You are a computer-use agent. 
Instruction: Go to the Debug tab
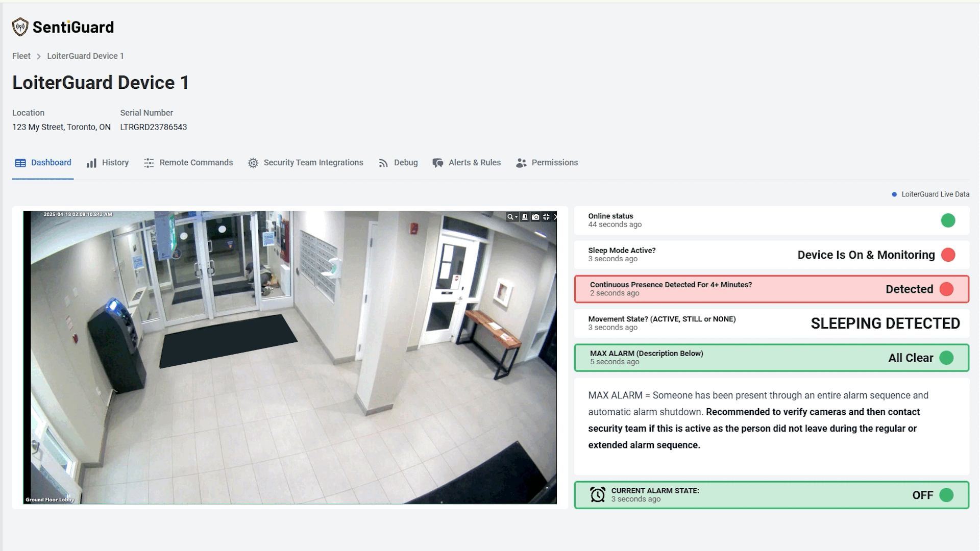[x=398, y=163]
